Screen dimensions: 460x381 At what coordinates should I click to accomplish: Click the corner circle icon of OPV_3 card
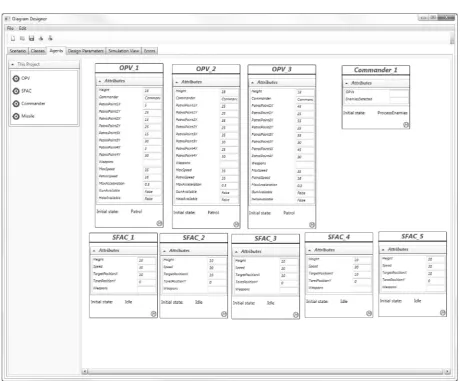pyautogui.click(x=312, y=225)
